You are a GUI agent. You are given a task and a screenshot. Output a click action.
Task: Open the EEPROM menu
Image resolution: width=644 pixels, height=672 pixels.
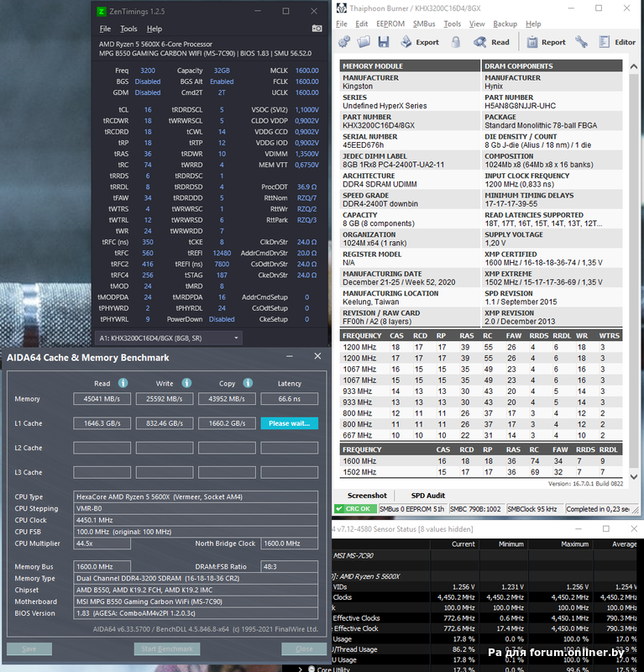point(390,24)
